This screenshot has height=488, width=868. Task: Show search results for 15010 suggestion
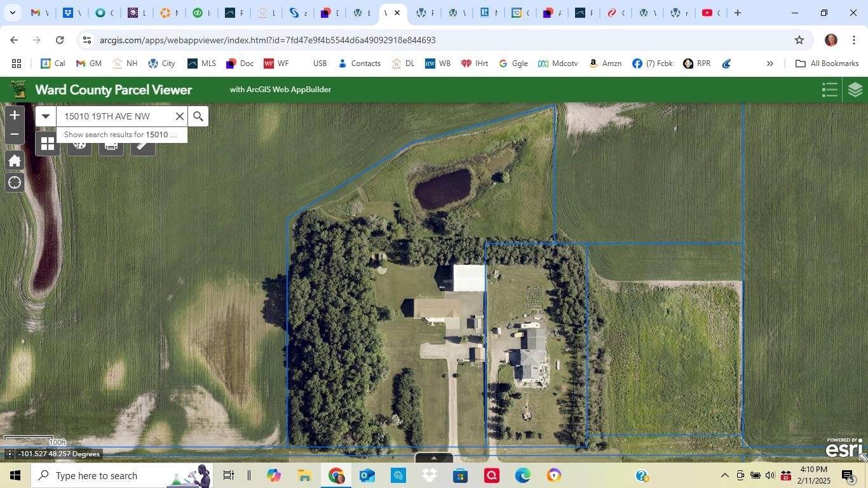[x=121, y=135]
